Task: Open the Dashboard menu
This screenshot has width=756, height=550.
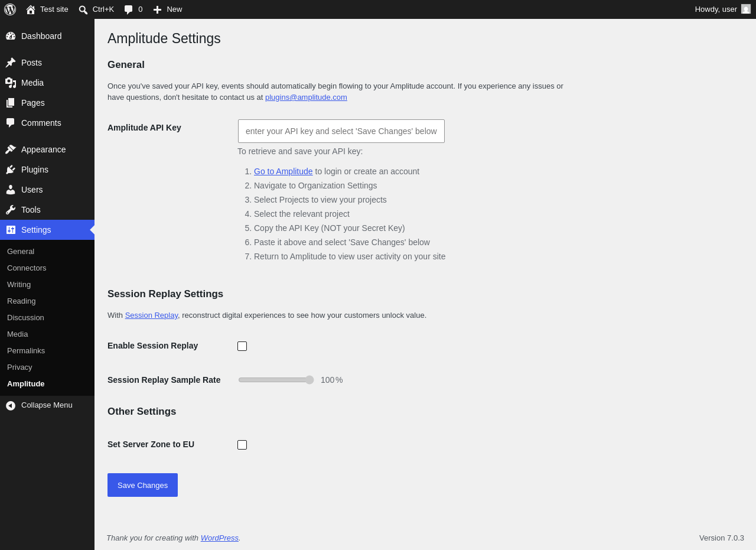Action: tap(47, 36)
